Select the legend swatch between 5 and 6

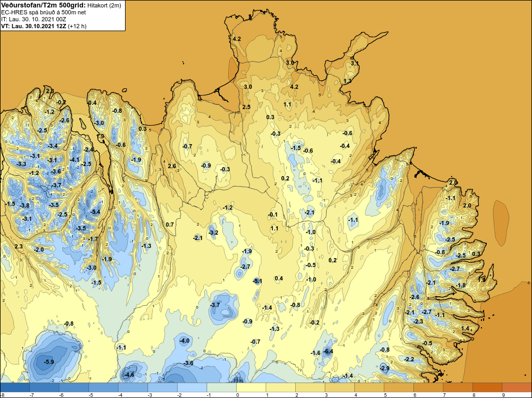pyautogui.click(x=398, y=387)
